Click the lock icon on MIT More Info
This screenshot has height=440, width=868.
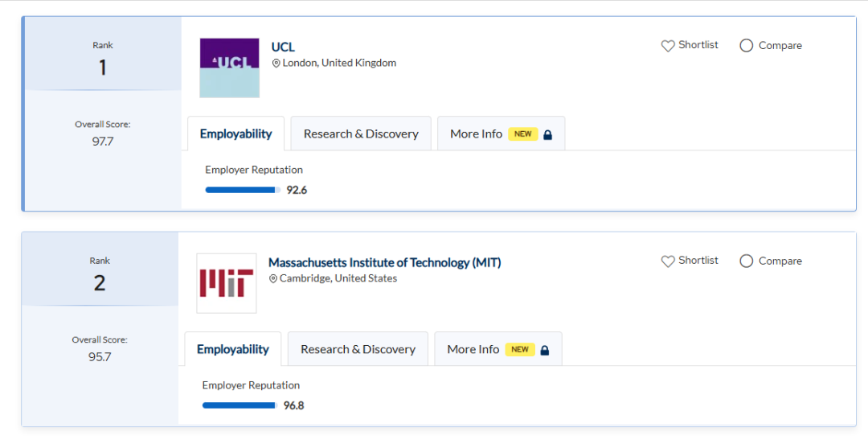point(545,351)
